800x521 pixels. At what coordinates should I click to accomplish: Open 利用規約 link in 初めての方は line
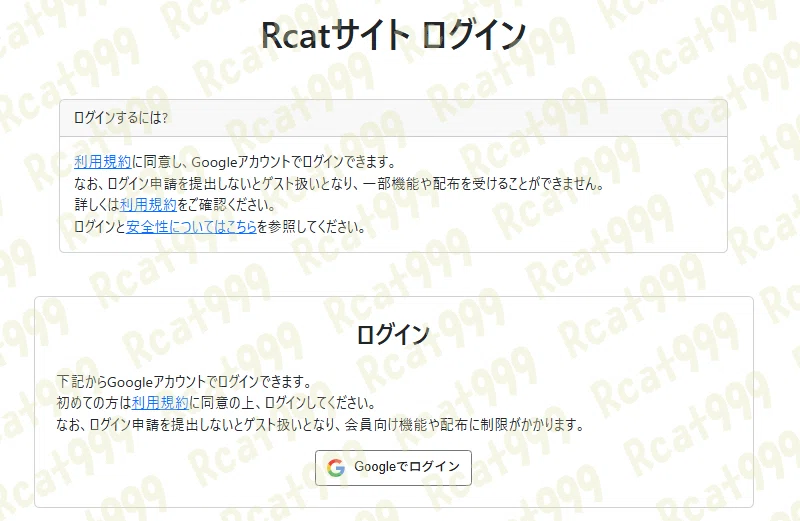click(160, 403)
